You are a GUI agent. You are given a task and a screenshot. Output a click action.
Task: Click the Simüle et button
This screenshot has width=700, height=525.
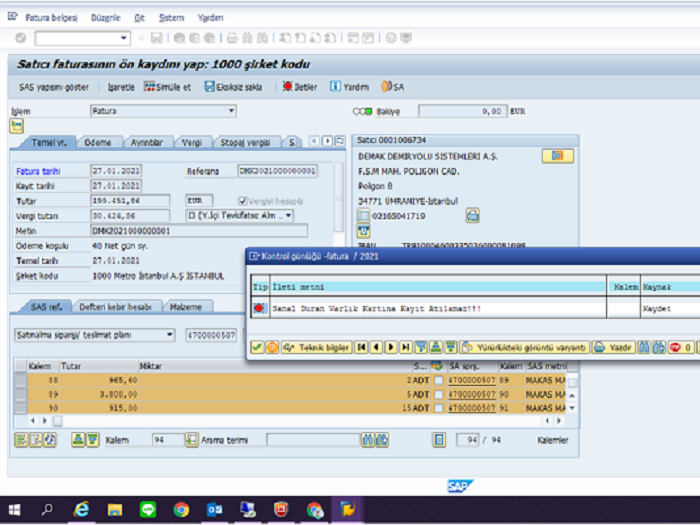point(167,87)
